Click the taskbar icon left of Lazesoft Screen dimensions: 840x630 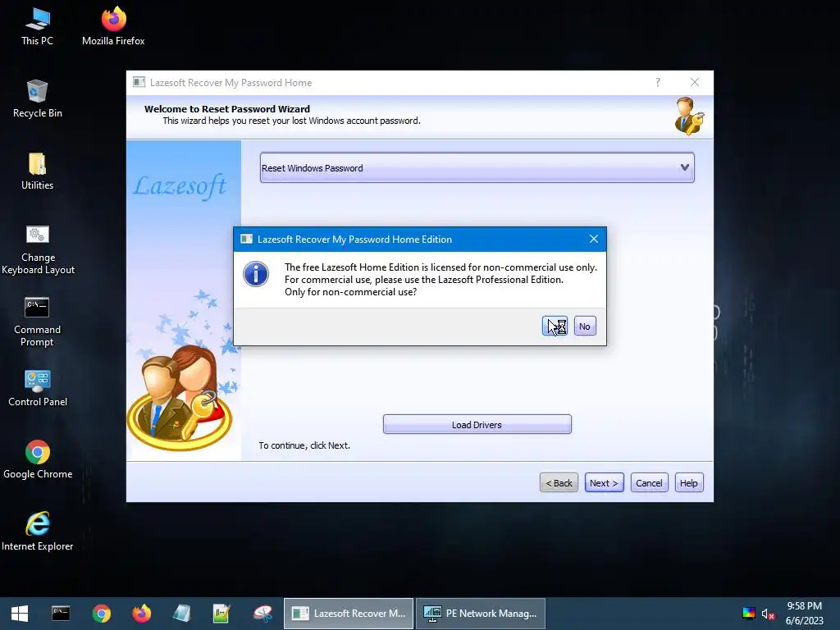click(262, 614)
